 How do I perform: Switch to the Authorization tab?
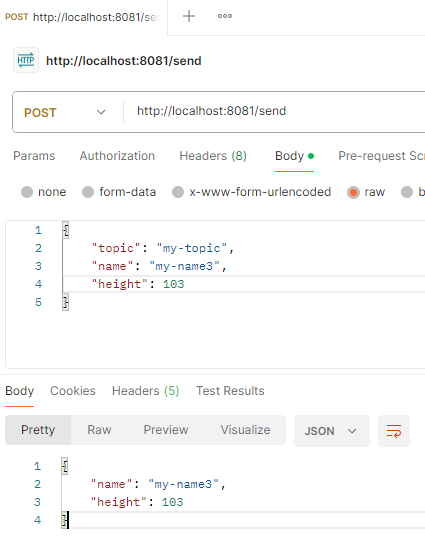pyautogui.click(x=117, y=156)
